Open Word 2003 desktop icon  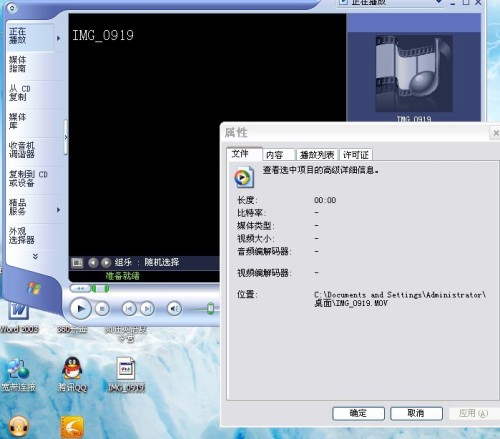(x=19, y=317)
